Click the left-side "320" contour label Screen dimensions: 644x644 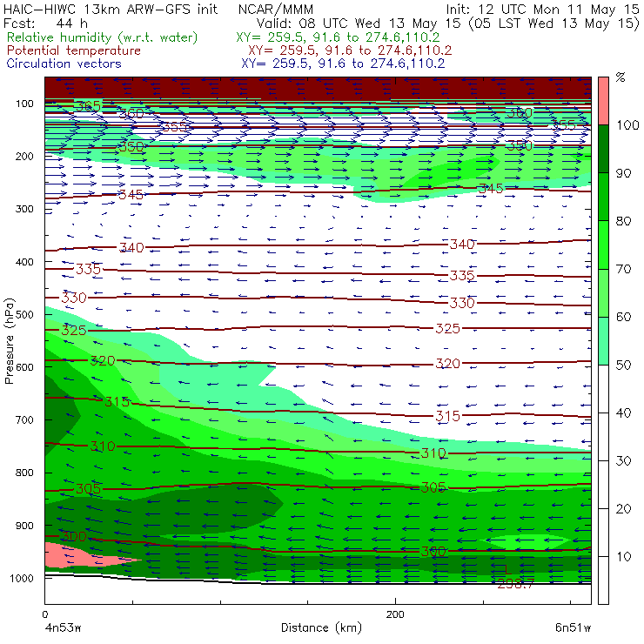(x=103, y=361)
